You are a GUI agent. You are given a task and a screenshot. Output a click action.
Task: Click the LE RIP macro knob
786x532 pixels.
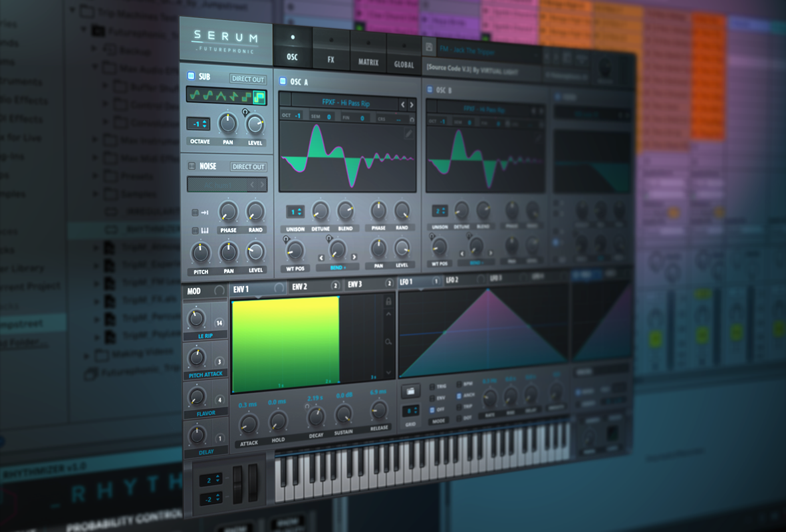point(196,318)
